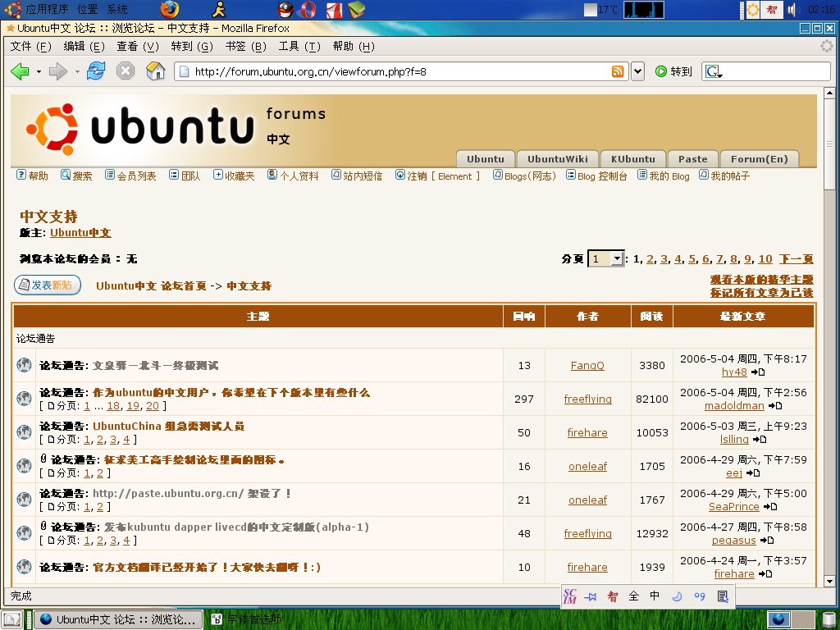Click the 发表新贴 new post button
This screenshot has height=630, width=840.
[x=48, y=285]
